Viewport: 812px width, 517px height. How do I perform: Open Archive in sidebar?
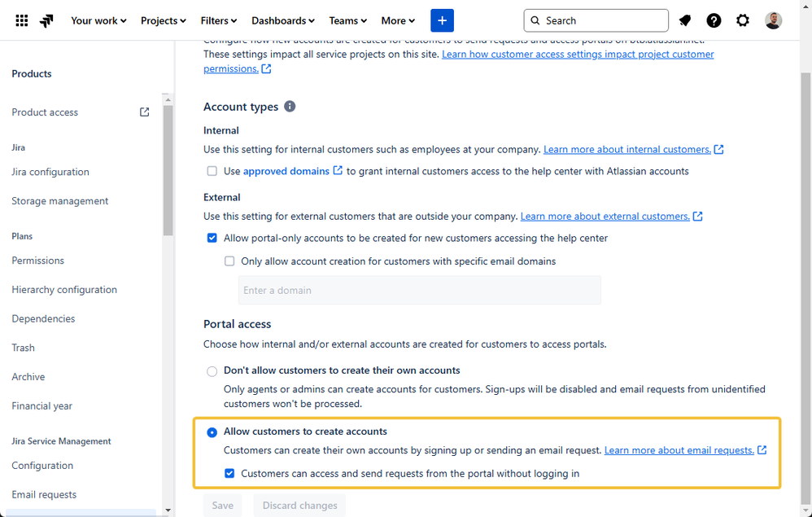pos(28,376)
